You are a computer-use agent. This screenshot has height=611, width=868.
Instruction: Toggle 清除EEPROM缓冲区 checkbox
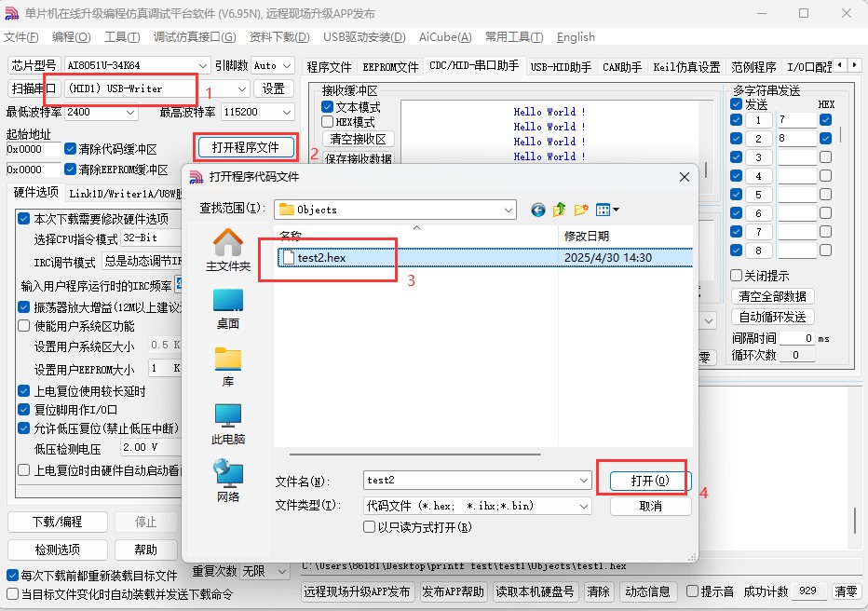tap(70, 170)
